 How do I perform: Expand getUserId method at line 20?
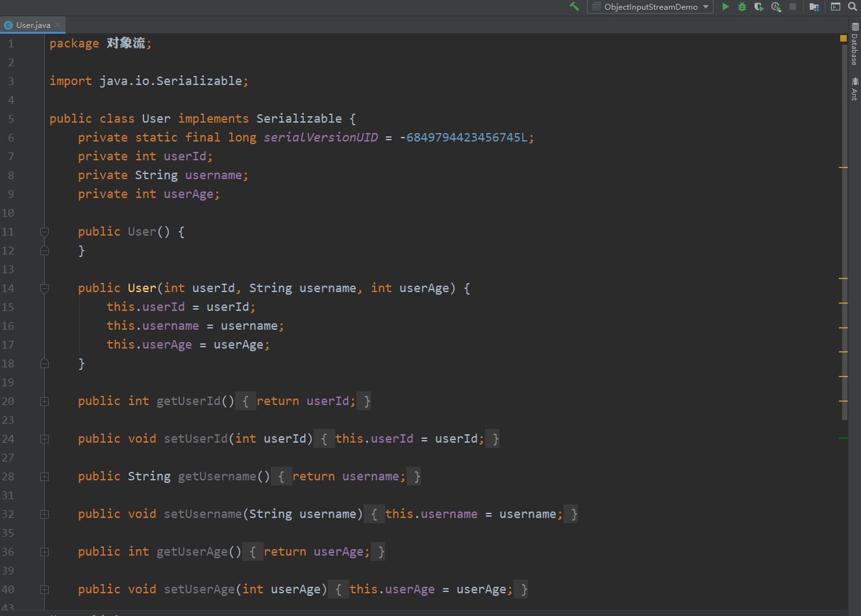click(44, 401)
